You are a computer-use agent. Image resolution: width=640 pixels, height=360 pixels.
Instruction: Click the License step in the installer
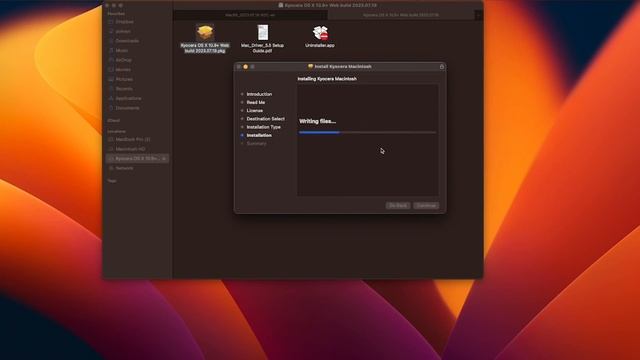(x=255, y=111)
